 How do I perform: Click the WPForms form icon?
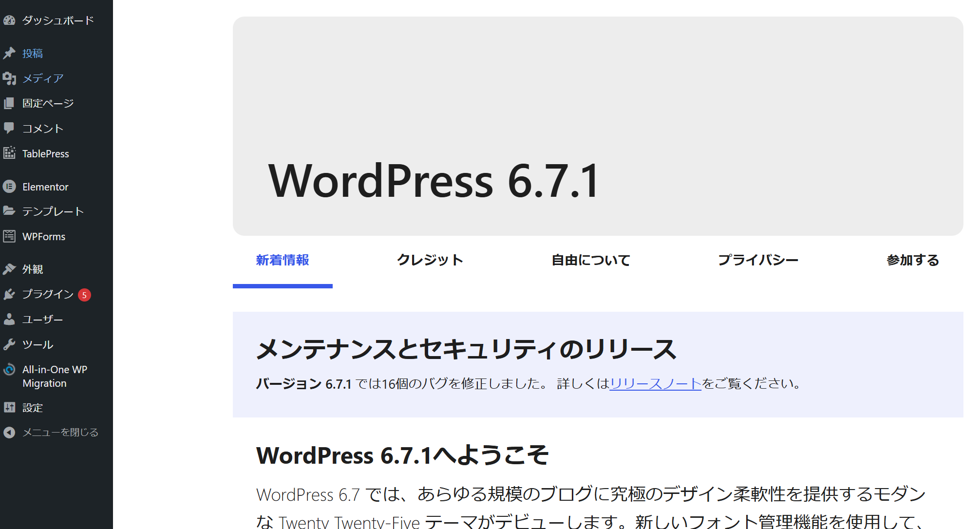pyautogui.click(x=9, y=236)
